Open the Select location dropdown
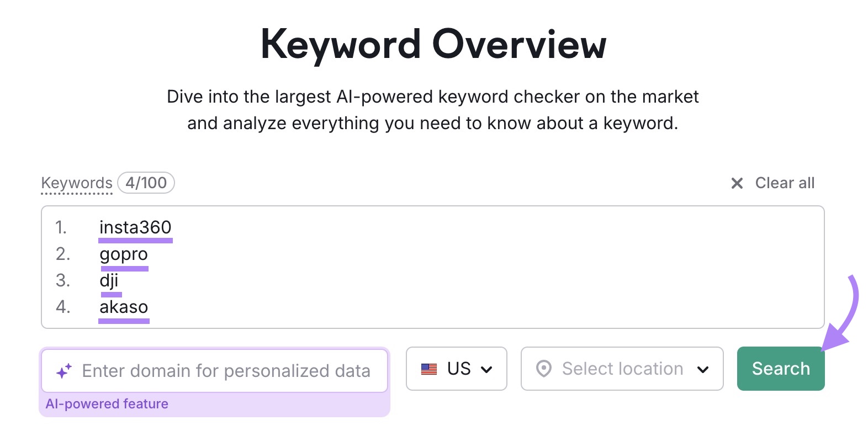Screen dimensions: 868x447 click(621, 369)
